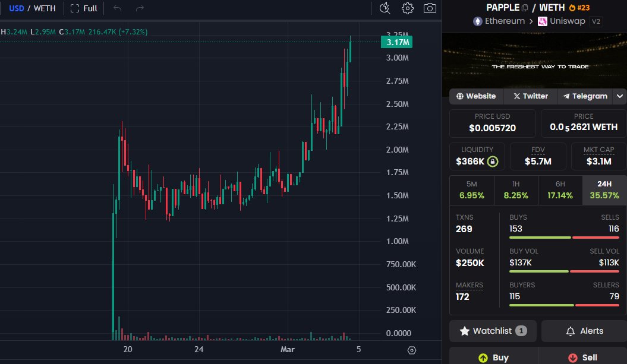Screen dimensions: 627x364
Task: Select the 1H timeframe tab
Action: click(516, 190)
